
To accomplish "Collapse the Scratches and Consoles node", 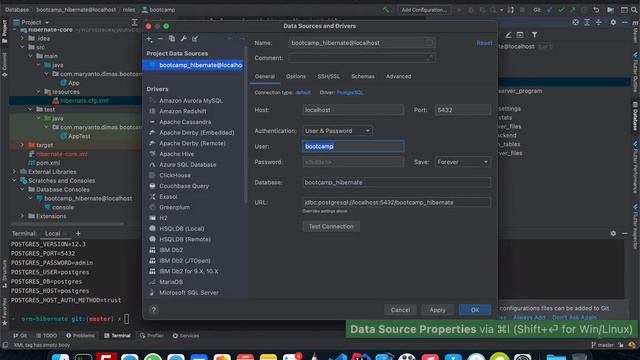I will (14, 181).
